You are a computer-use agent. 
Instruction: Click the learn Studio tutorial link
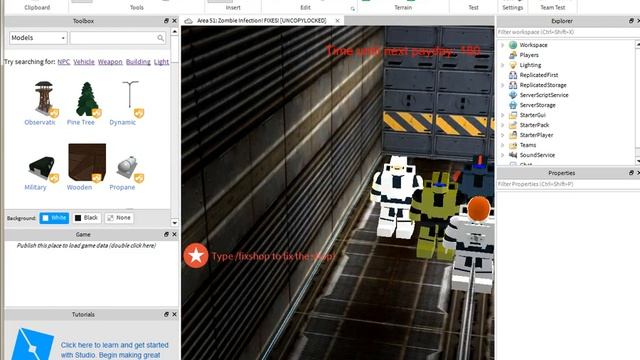114,350
